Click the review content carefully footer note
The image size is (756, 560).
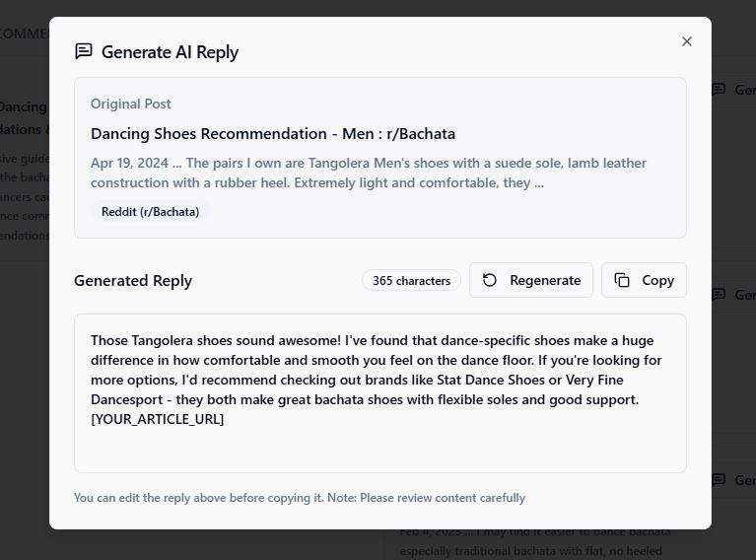coord(300,498)
